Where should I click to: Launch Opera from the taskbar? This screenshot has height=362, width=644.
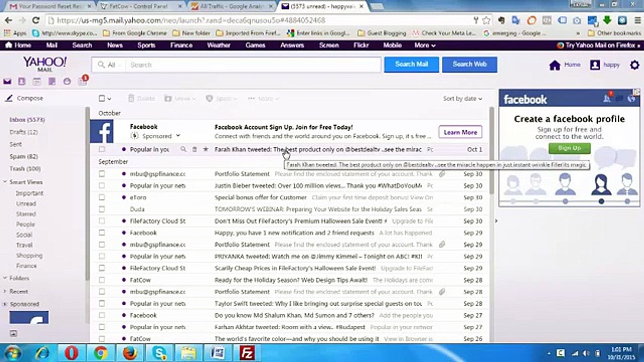tap(71, 353)
